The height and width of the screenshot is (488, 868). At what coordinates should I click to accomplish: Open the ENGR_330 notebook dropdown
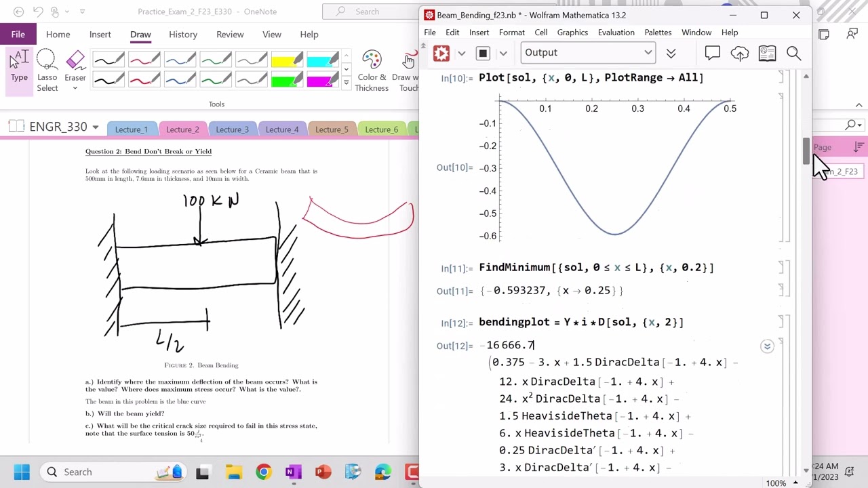click(x=95, y=127)
